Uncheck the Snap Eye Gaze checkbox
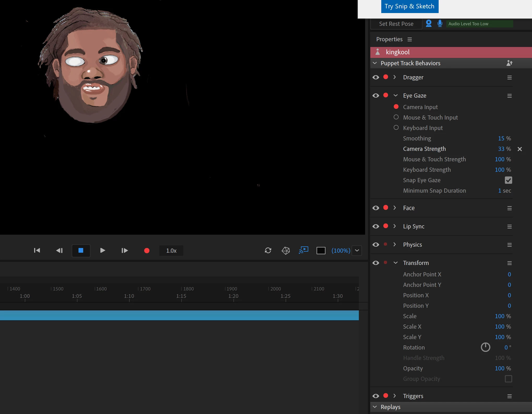 pyautogui.click(x=508, y=180)
